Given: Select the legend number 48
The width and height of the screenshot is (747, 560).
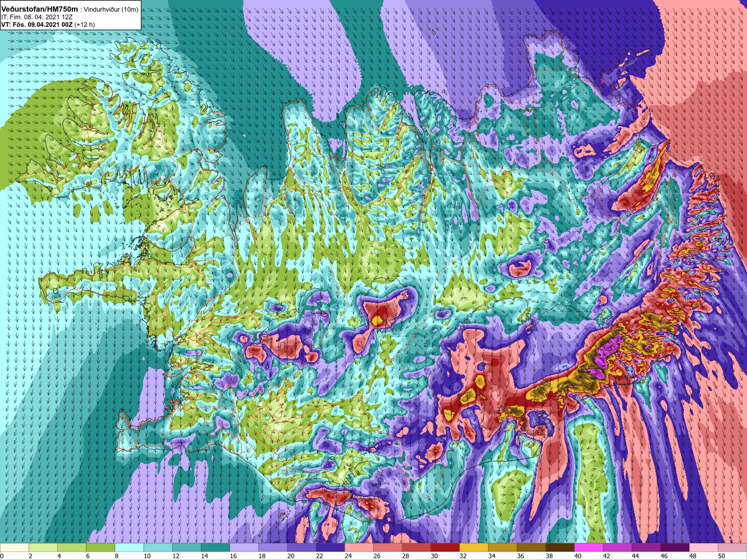Looking at the screenshot, I should pos(693,556).
